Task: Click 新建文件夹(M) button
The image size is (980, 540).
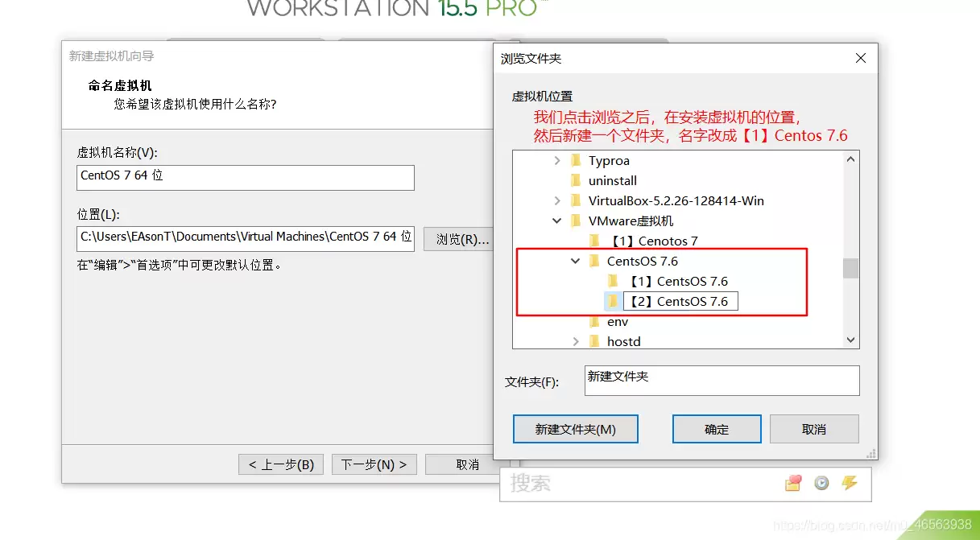Action: click(x=576, y=429)
